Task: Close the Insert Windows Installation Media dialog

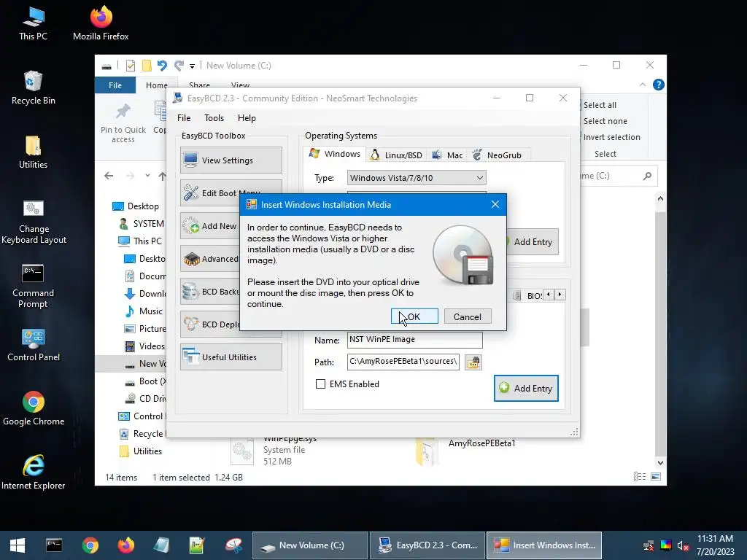Action: click(x=495, y=204)
